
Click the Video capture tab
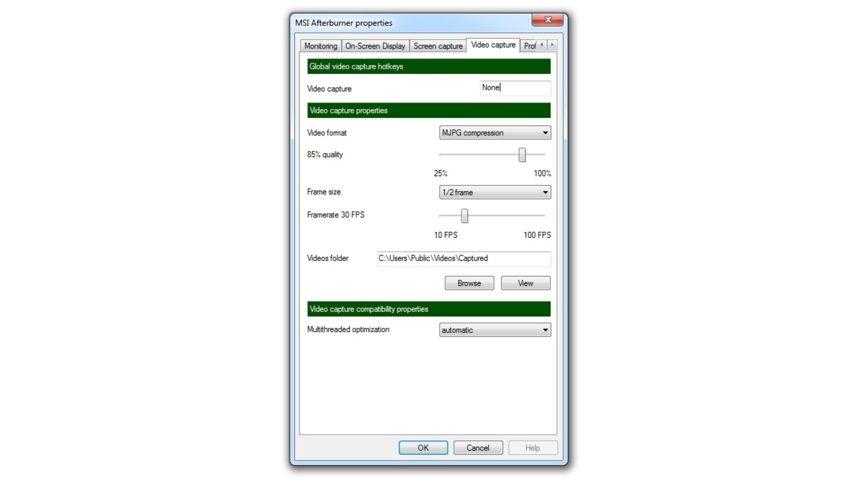coord(493,45)
